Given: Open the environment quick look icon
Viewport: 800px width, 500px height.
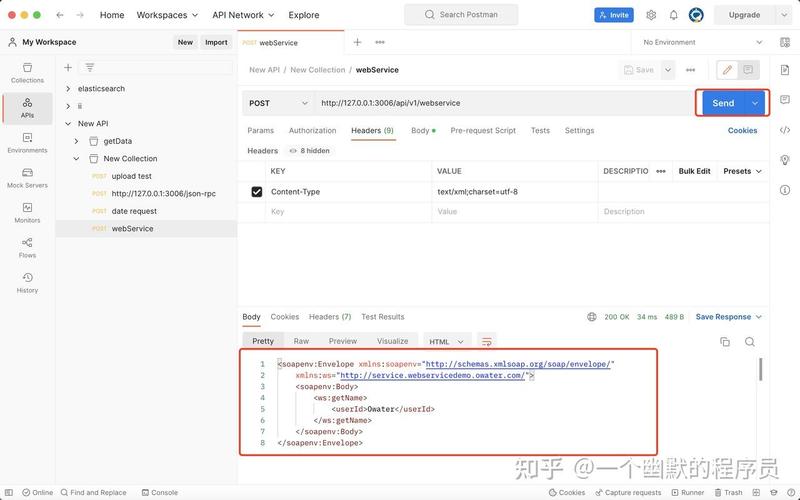Looking at the screenshot, I should pos(785,42).
